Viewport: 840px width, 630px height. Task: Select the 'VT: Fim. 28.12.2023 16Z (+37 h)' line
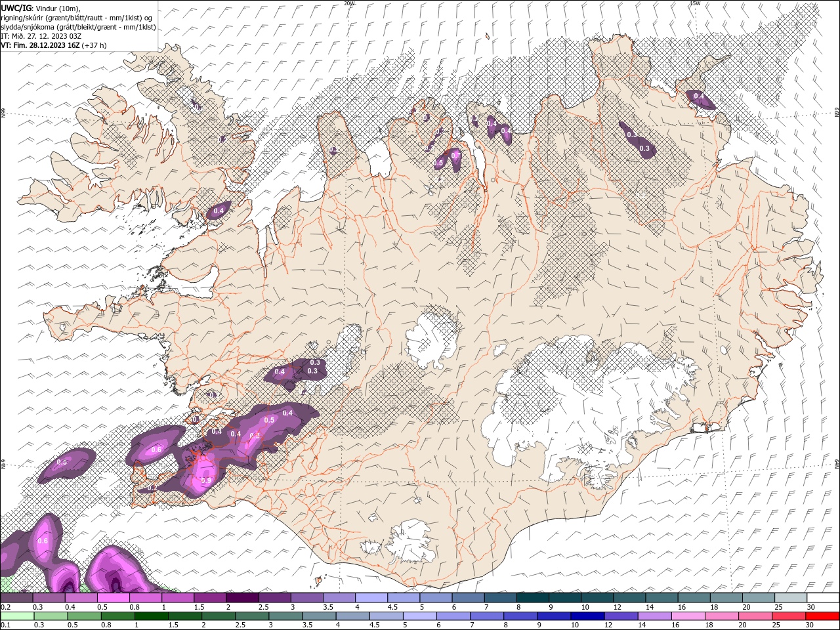(54, 45)
